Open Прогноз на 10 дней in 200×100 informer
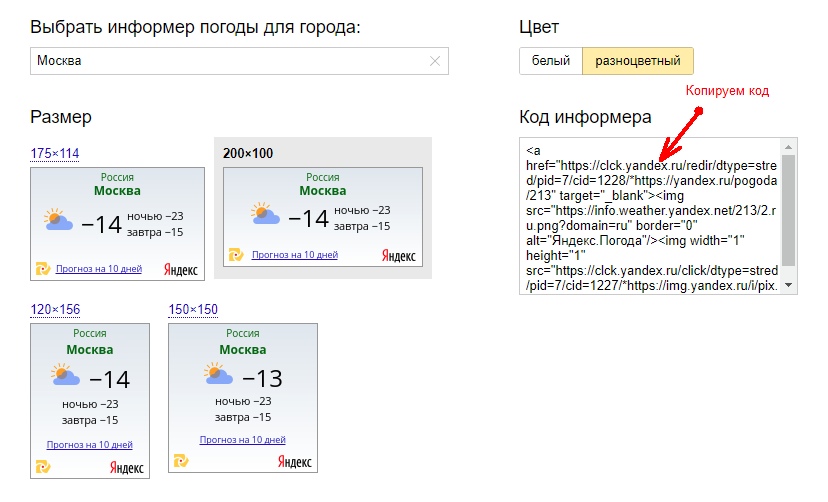Screen dimensions: 828x502 click(x=295, y=255)
